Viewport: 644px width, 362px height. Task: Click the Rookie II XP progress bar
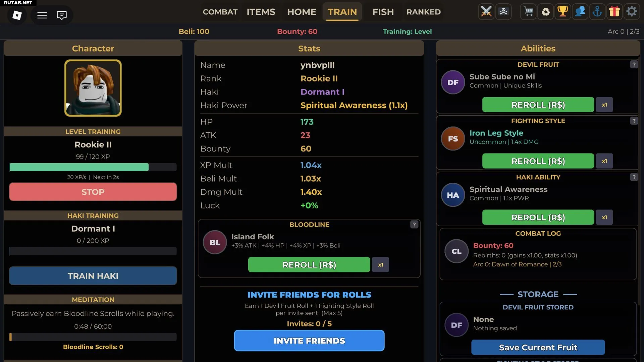click(93, 167)
